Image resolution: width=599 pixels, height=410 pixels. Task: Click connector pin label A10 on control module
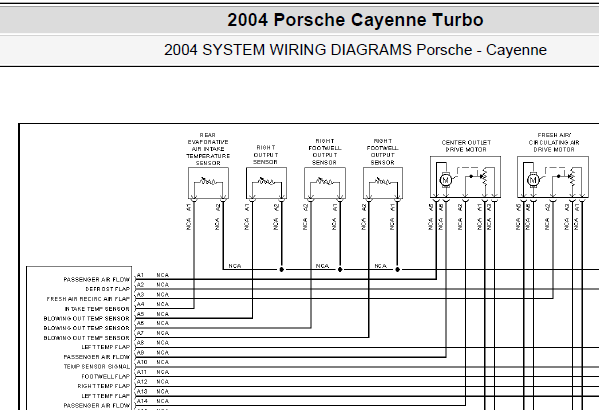(x=142, y=362)
